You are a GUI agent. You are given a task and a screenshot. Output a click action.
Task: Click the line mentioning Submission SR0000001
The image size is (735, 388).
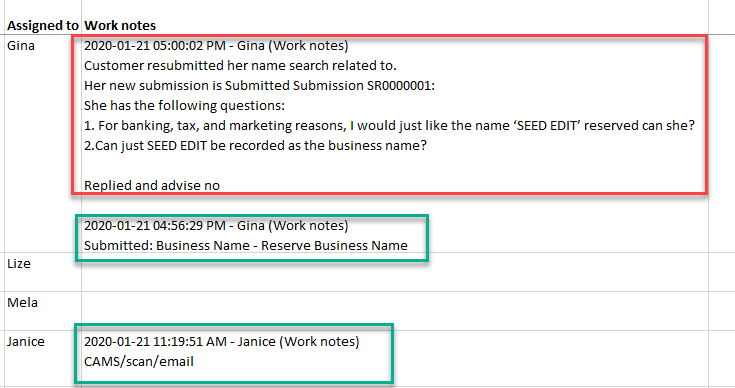click(259, 86)
